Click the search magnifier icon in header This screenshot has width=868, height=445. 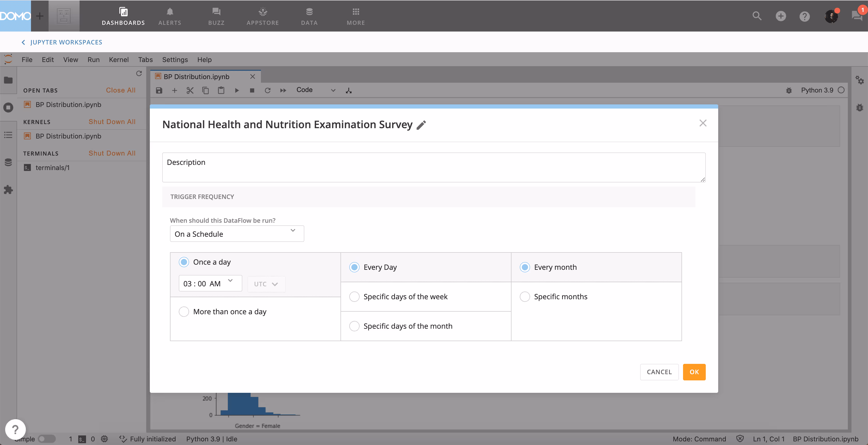(x=757, y=16)
